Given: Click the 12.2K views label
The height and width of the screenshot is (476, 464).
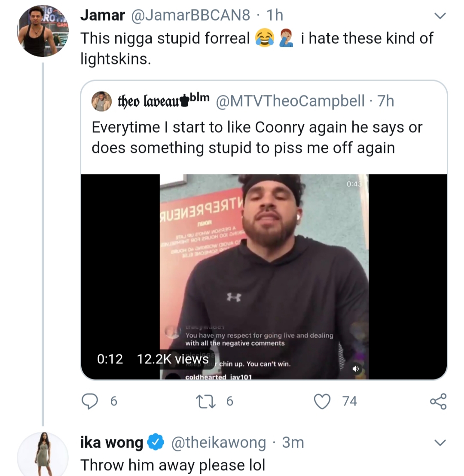Looking at the screenshot, I should click(x=173, y=359).
